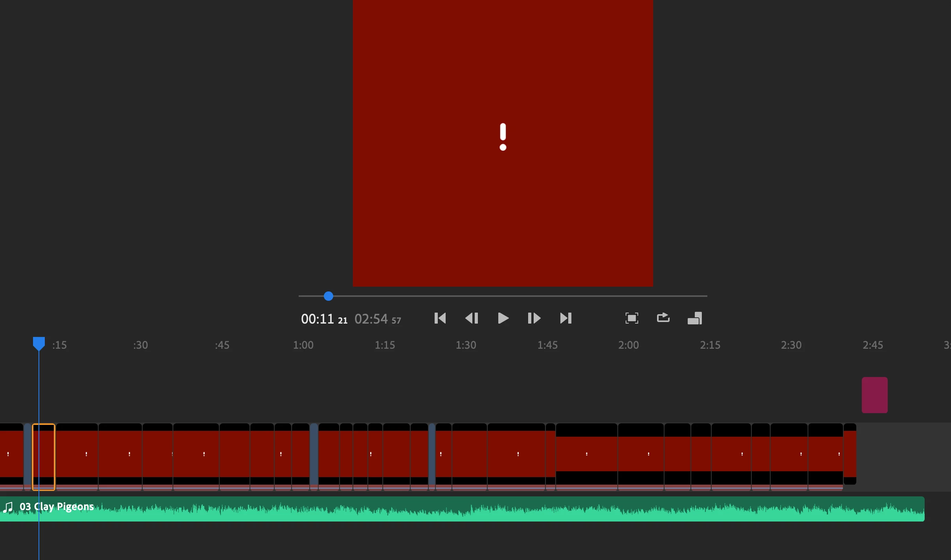
Task: Select the magenta title clip
Action: click(874, 395)
